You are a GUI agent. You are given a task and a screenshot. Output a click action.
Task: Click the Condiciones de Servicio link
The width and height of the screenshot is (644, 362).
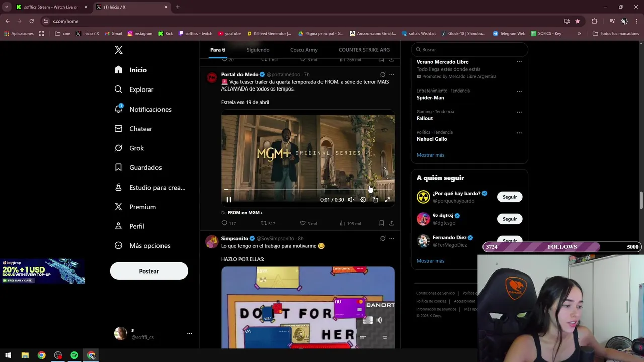[435, 293]
